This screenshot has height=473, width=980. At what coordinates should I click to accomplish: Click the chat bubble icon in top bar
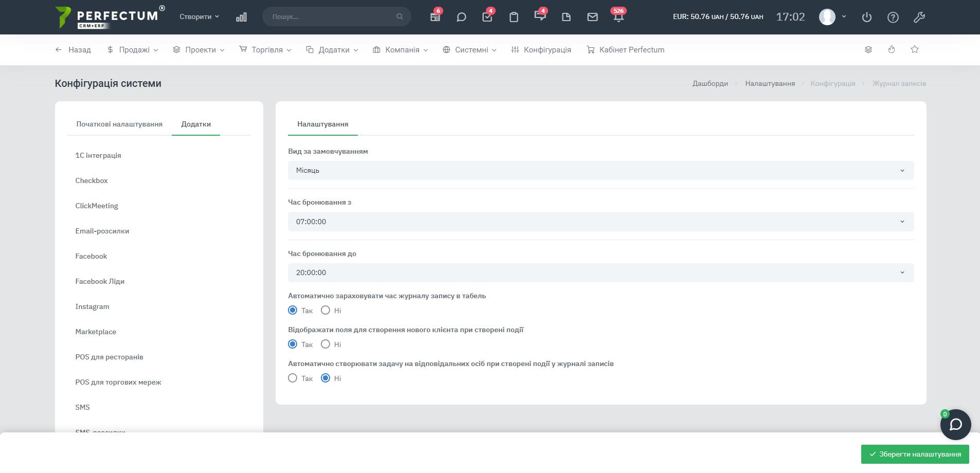tap(461, 17)
